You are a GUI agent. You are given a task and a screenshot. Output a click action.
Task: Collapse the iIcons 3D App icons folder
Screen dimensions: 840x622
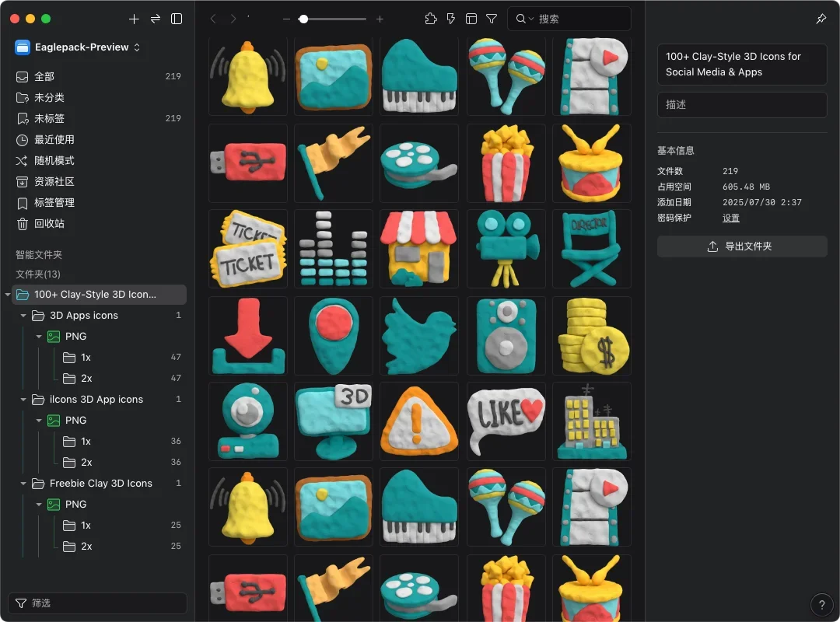(x=23, y=400)
